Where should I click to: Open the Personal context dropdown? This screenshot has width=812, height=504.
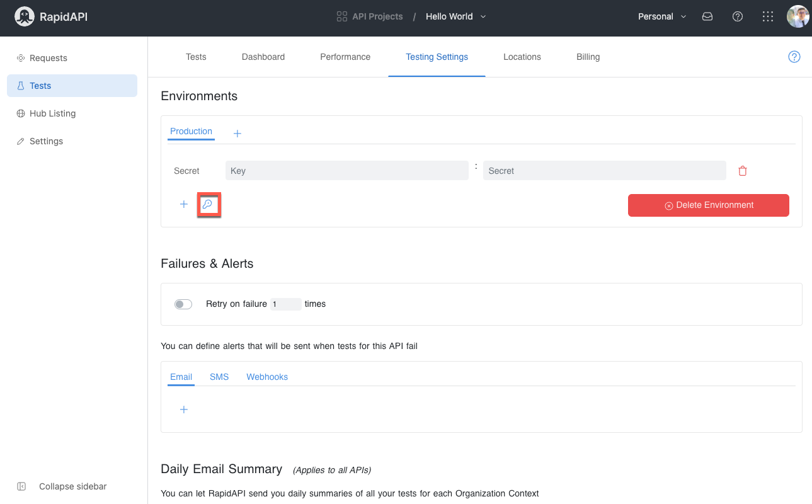click(x=661, y=17)
